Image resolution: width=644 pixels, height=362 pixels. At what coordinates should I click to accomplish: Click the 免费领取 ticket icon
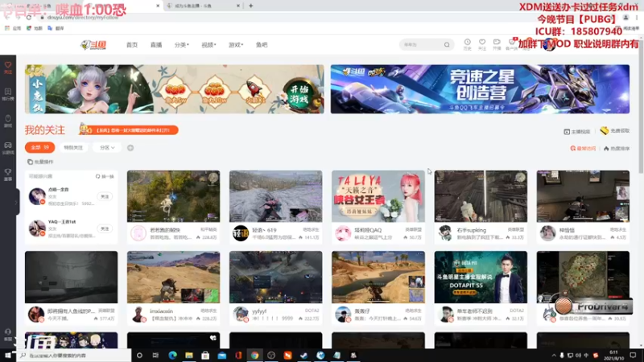coord(605,130)
